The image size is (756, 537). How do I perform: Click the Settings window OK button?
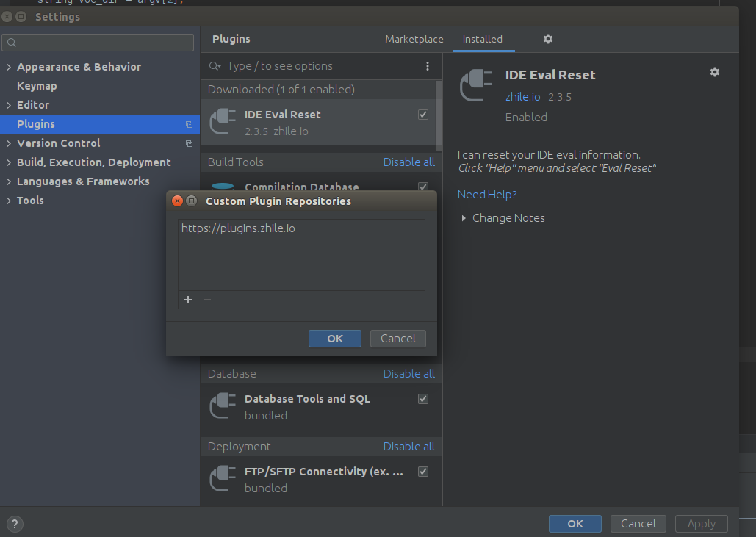pyautogui.click(x=575, y=524)
